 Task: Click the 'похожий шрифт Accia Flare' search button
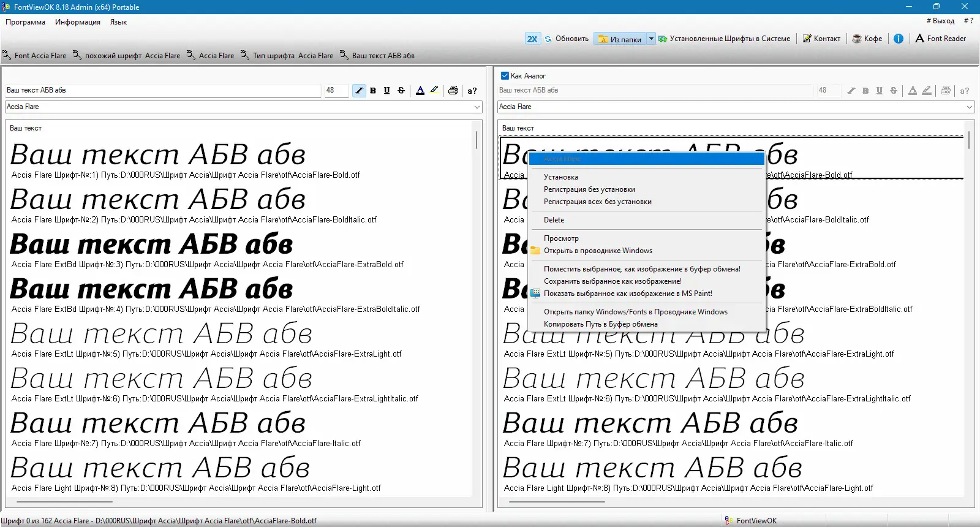(127, 56)
